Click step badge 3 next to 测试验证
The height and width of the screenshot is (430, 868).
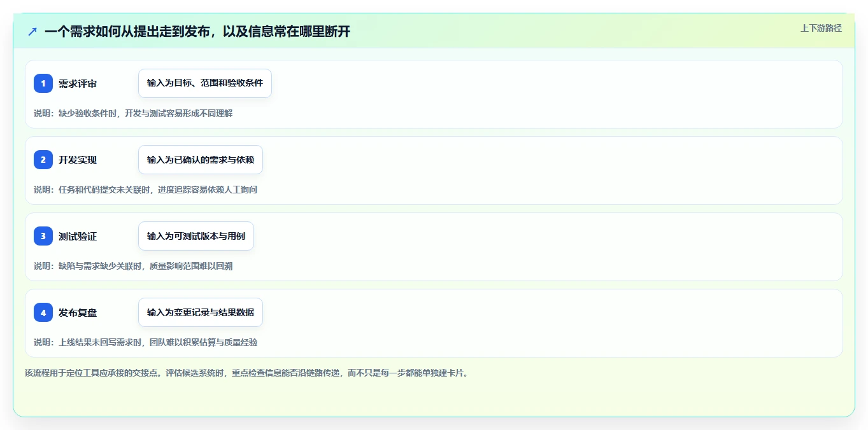click(43, 236)
